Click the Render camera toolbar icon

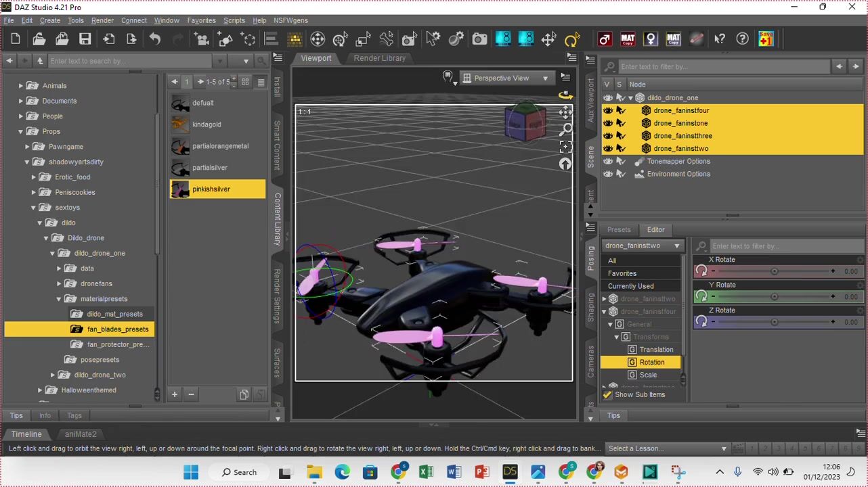coord(479,39)
